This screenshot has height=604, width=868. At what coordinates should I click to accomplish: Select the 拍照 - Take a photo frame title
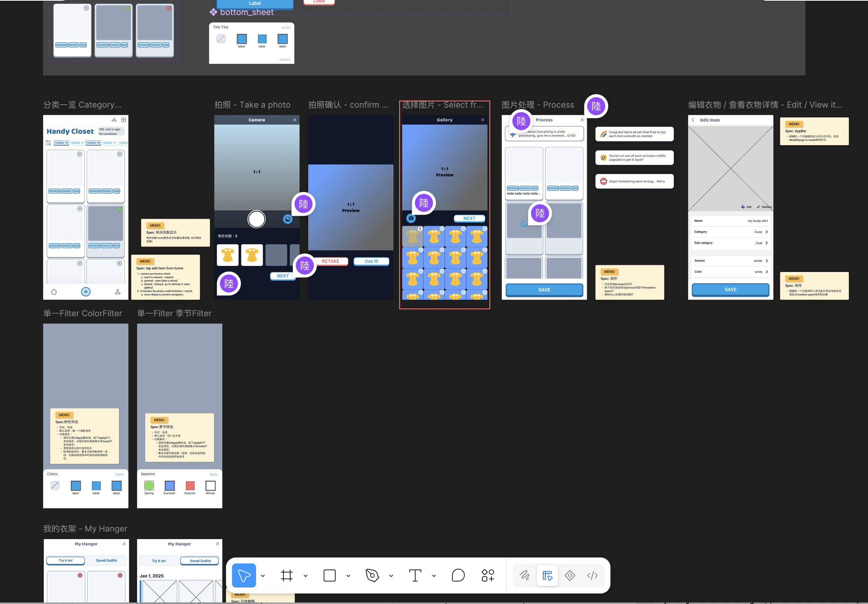coord(252,105)
